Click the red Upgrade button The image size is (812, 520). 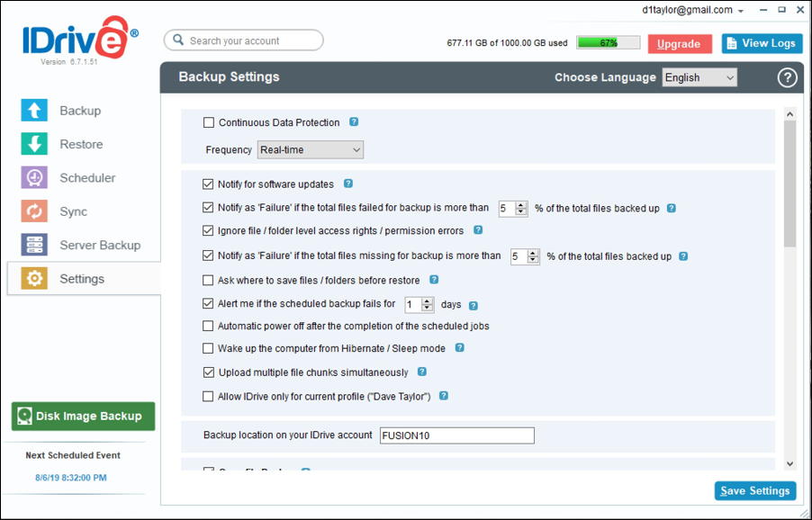pos(680,44)
